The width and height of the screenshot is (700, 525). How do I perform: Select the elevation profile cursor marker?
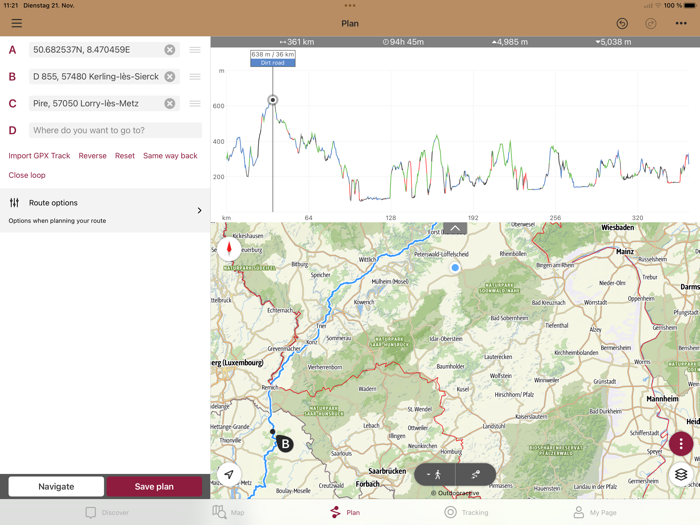coord(273,100)
